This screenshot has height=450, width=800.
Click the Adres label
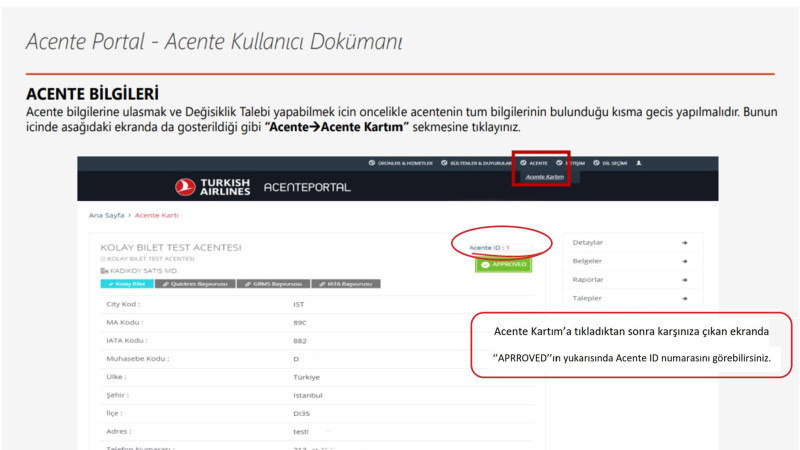(x=118, y=432)
